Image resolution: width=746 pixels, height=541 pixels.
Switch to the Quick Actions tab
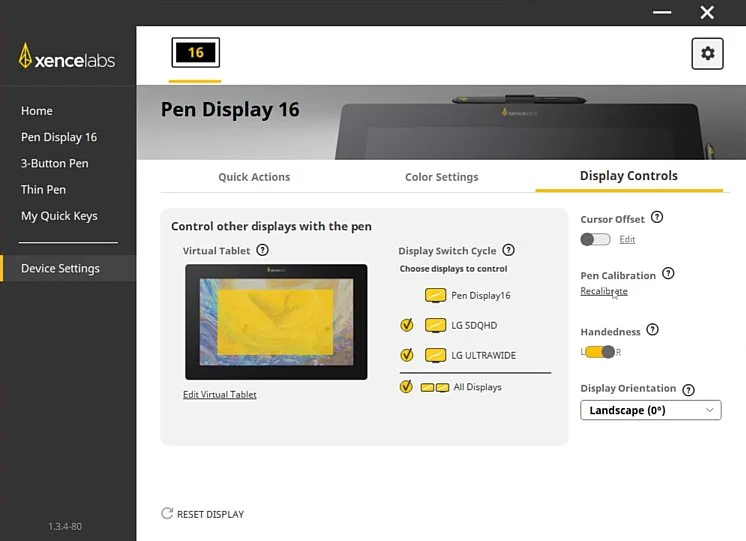pos(254,177)
